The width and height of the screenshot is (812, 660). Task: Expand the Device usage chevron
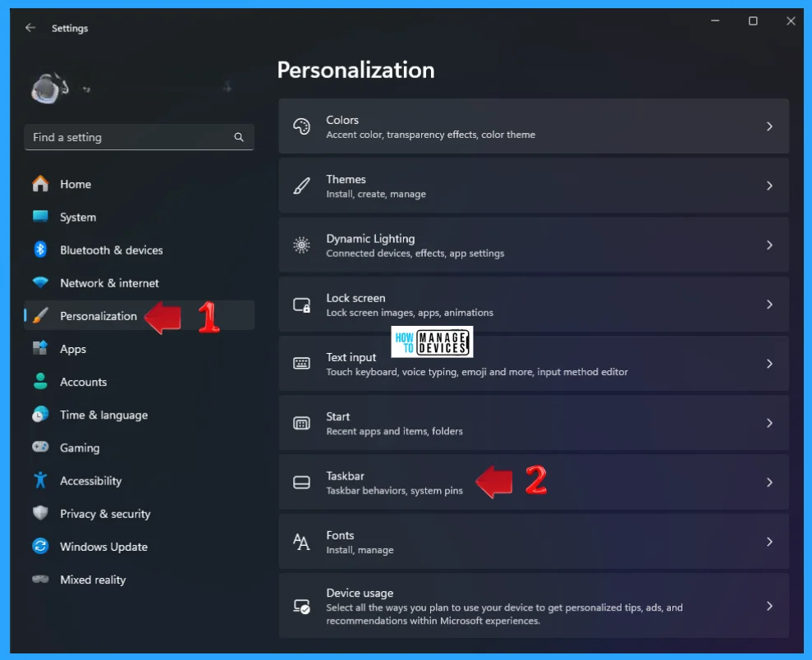pyautogui.click(x=769, y=606)
